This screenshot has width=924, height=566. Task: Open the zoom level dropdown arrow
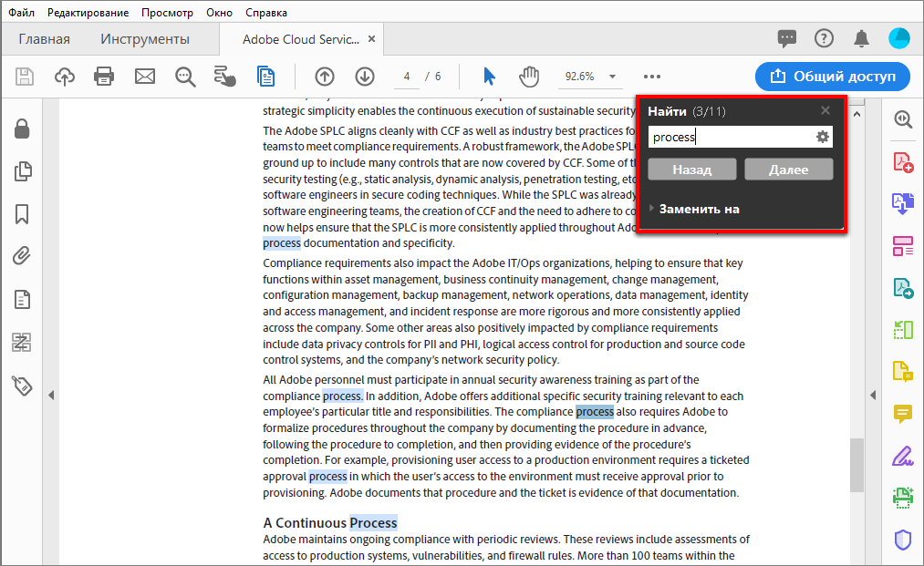(x=612, y=77)
